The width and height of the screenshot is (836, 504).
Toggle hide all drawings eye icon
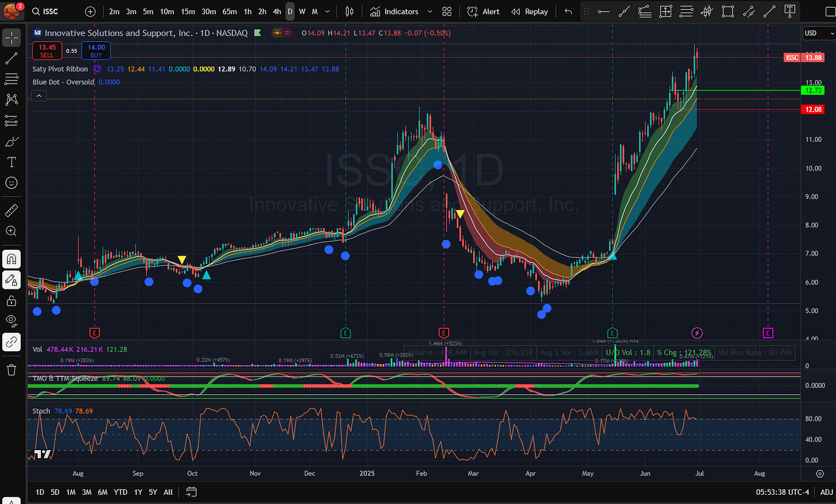[x=11, y=321]
